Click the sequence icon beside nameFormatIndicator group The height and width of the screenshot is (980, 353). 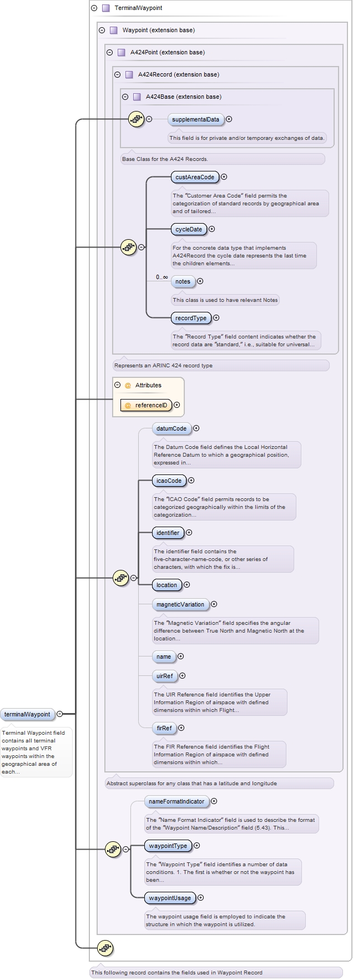click(x=113, y=849)
